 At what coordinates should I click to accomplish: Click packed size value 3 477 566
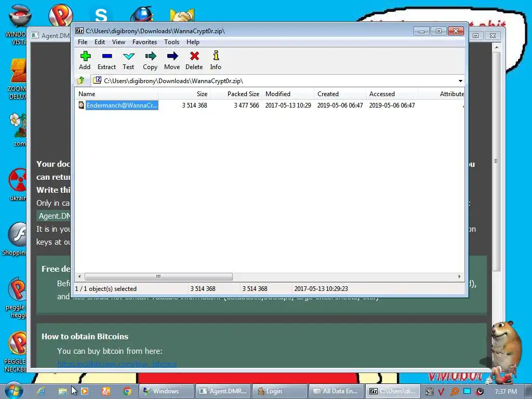246,105
